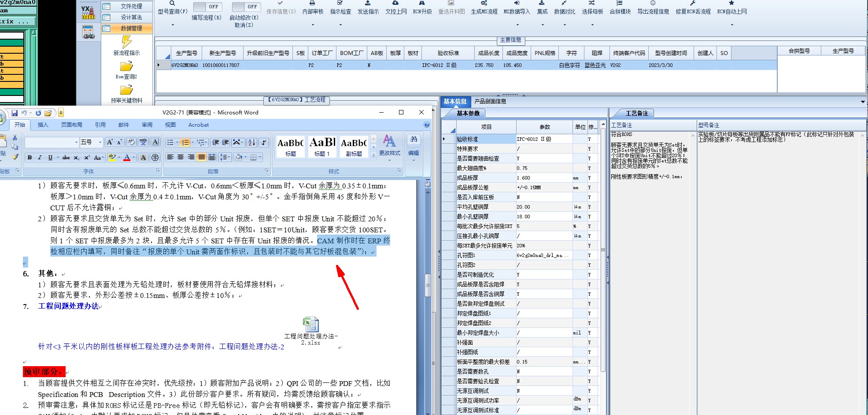Click the 新流程指示 lightning icon
Image resolution: width=868 pixels, height=415 pixels.
127,42
